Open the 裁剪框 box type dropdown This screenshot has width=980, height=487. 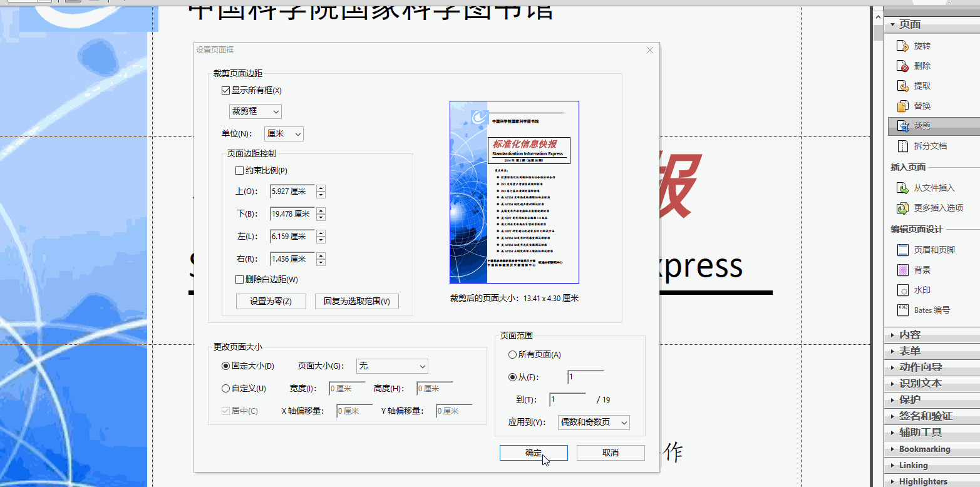pos(255,111)
